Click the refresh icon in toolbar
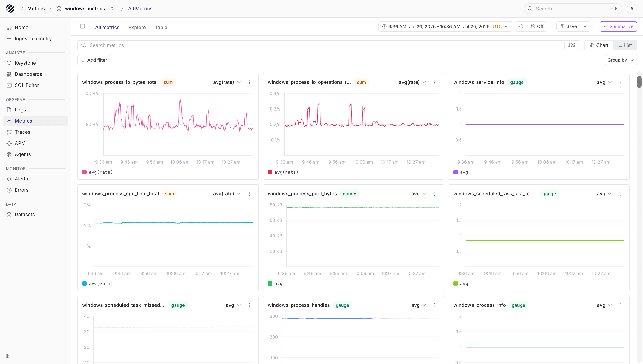643x364 pixels. point(521,26)
